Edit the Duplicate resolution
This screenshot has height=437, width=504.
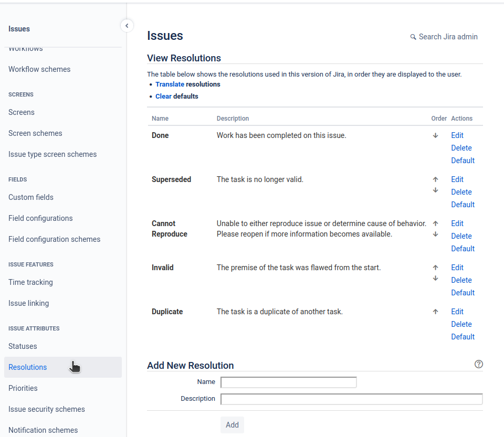(457, 312)
